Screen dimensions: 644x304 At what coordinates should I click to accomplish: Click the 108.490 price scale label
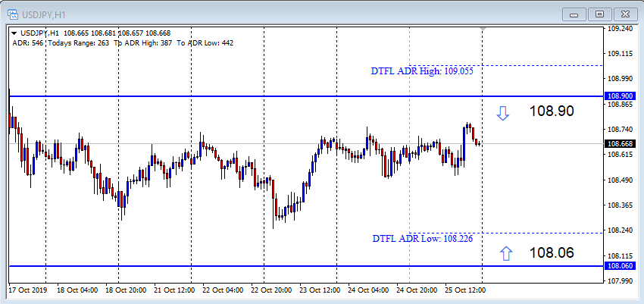click(x=621, y=180)
